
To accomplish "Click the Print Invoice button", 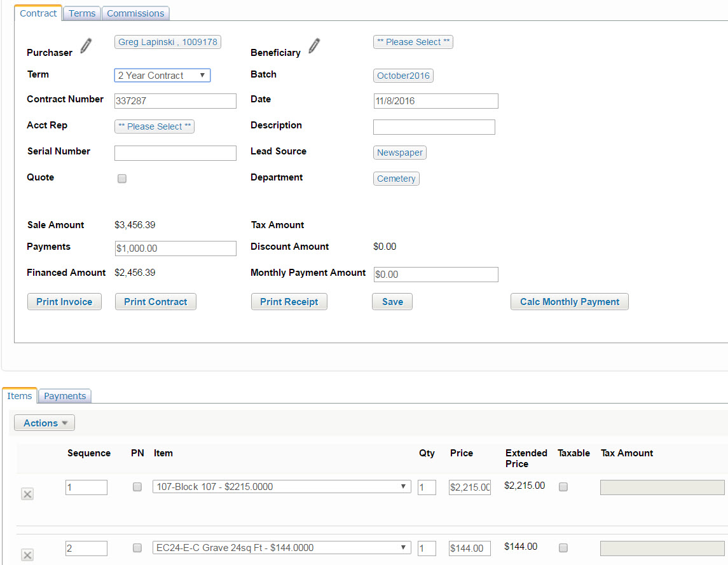I will (64, 302).
